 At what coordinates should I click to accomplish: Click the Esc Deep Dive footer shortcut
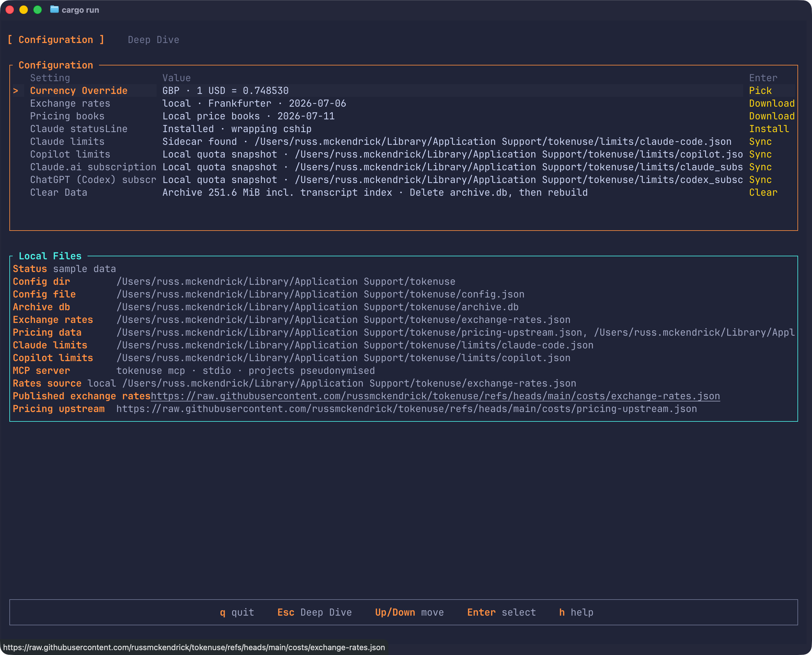[x=314, y=612]
